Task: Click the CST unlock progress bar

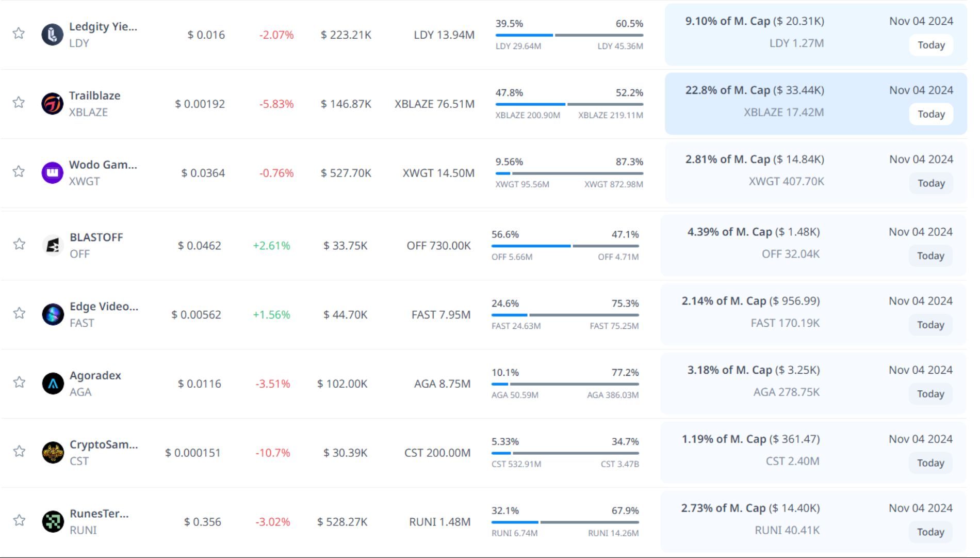Action: click(x=565, y=453)
